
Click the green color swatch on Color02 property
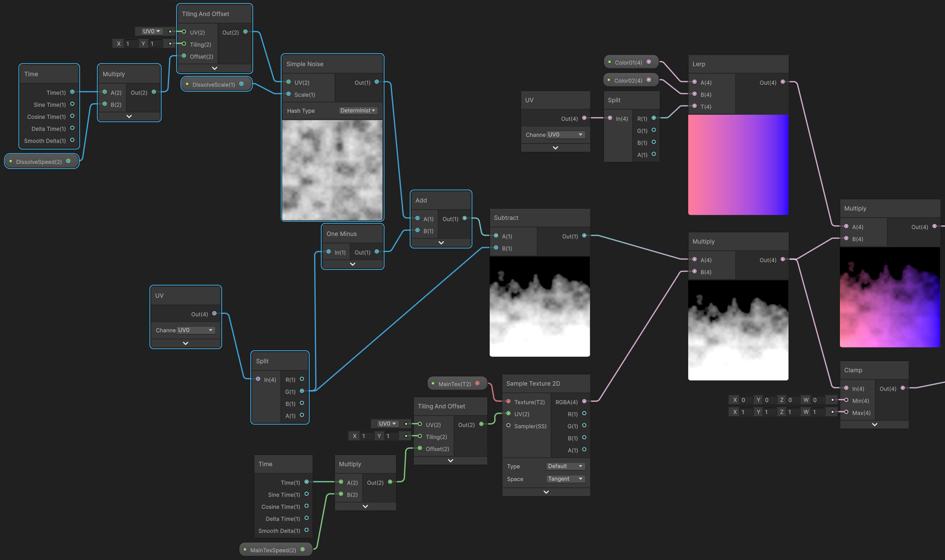point(609,80)
